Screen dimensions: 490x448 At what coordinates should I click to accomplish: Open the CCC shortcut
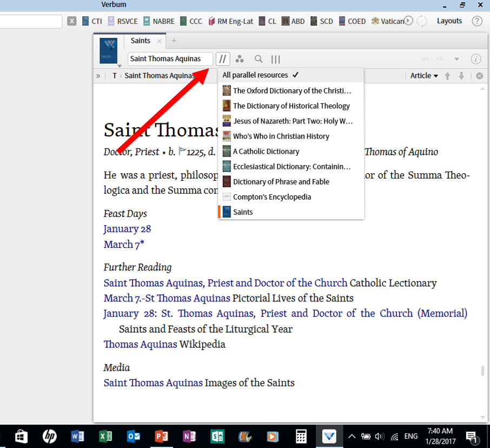[x=191, y=21]
